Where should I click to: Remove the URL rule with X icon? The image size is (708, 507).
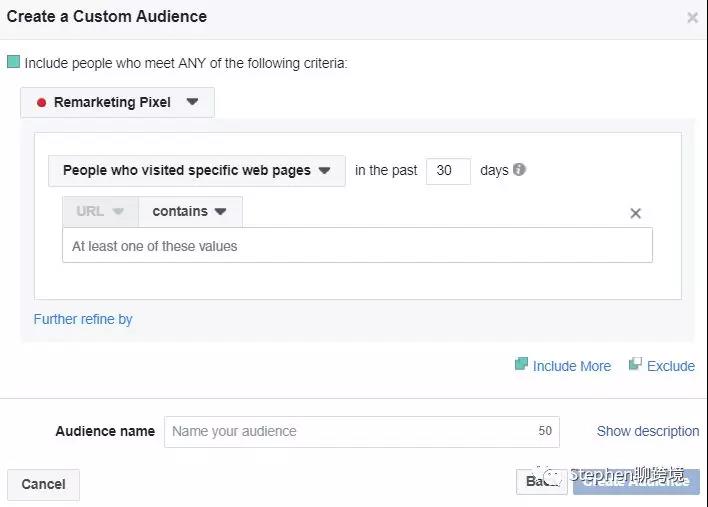pos(635,213)
